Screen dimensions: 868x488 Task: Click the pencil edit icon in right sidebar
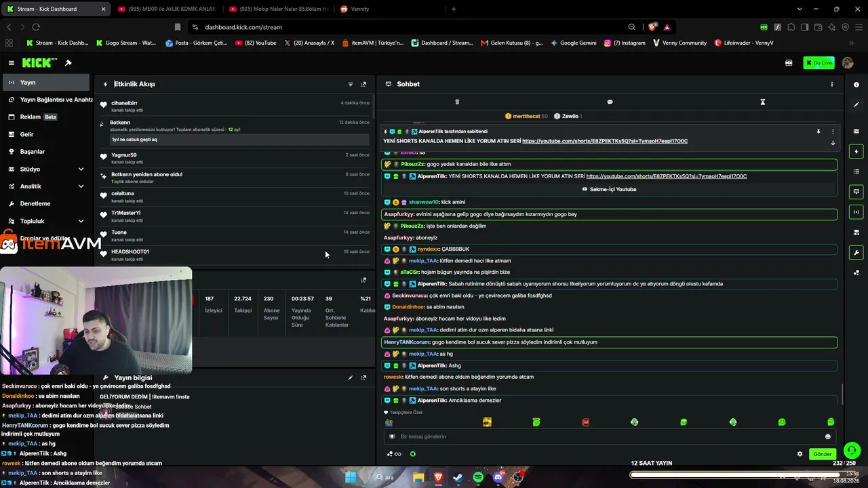point(856,105)
